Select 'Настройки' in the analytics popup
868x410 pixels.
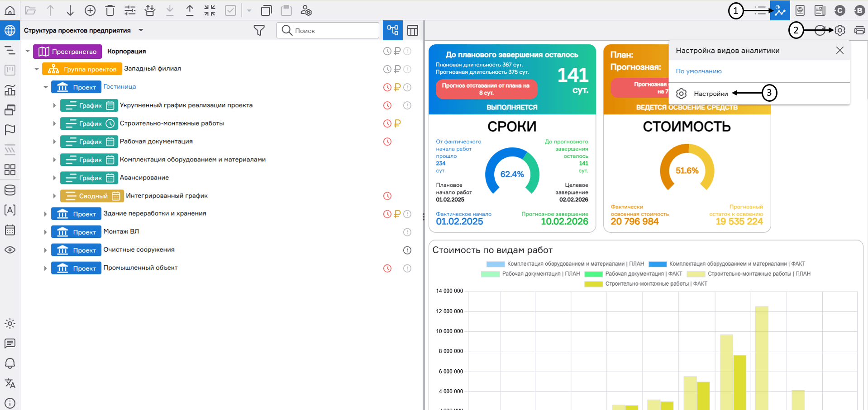click(711, 94)
